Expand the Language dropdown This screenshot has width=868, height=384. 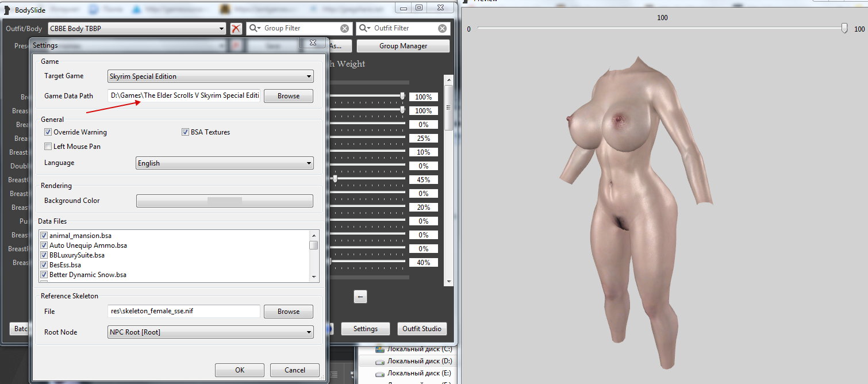point(225,163)
